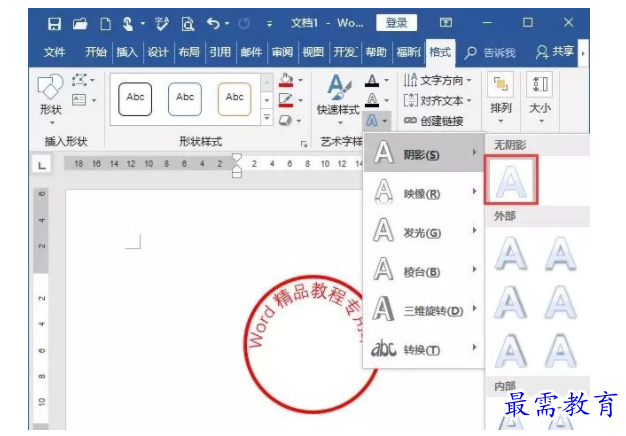Click the 创建链接 create link button
The image size is (626, 436).
point(434,120)
